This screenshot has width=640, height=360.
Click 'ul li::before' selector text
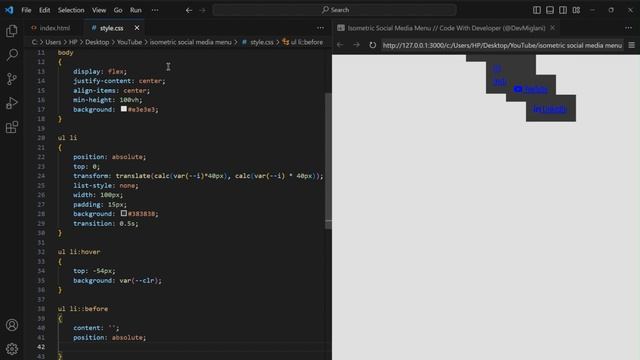click(x=83, y=309)
